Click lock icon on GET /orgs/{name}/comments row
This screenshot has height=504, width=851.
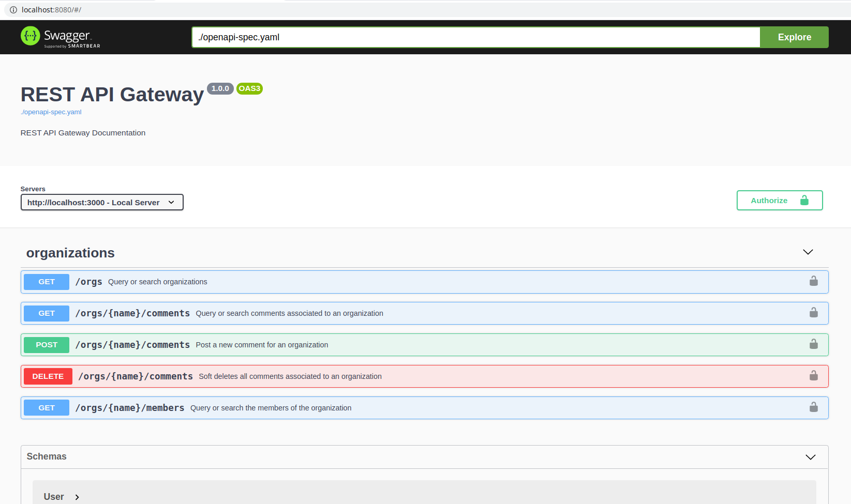pos(814,312)
